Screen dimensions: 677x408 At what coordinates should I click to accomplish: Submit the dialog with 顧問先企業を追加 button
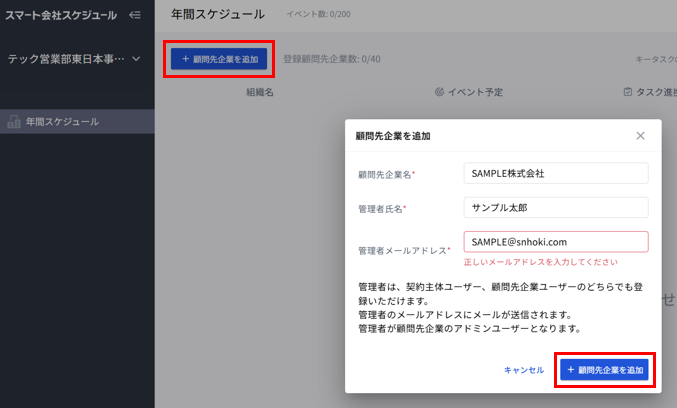[607, 370]
